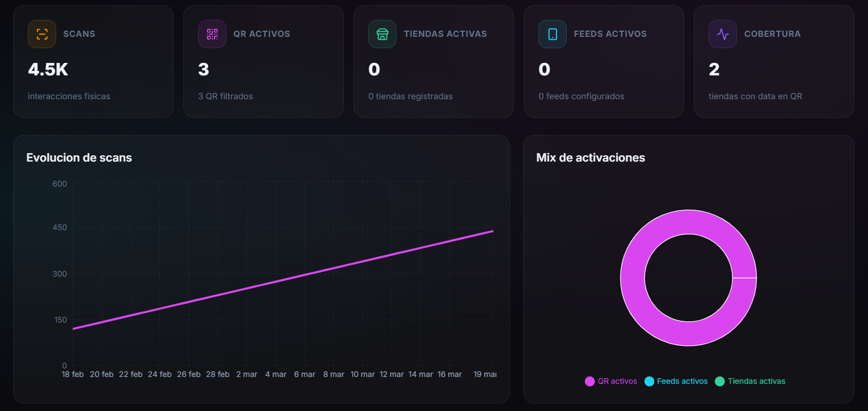Open the 3 QR filtrados detail
Viewport: 868px width, 411px height.
coord(224,96)
